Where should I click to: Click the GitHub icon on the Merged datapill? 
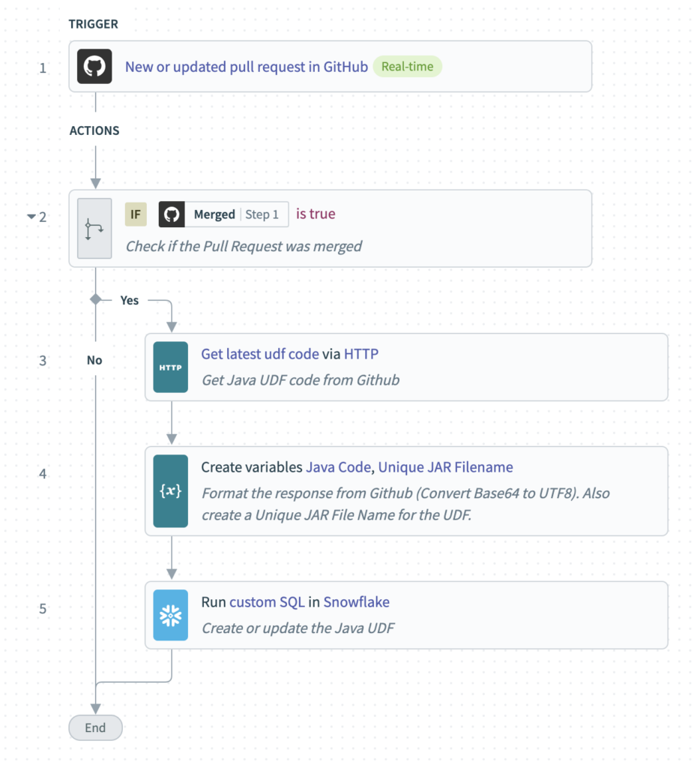[x=172, y=214]
